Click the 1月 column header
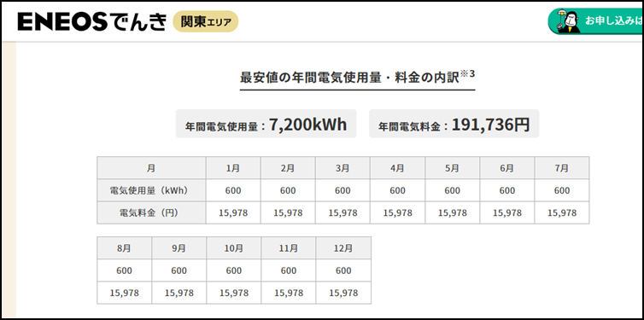Screen dimensions: 644x320 pyautogui.click(x=233, y=168)
